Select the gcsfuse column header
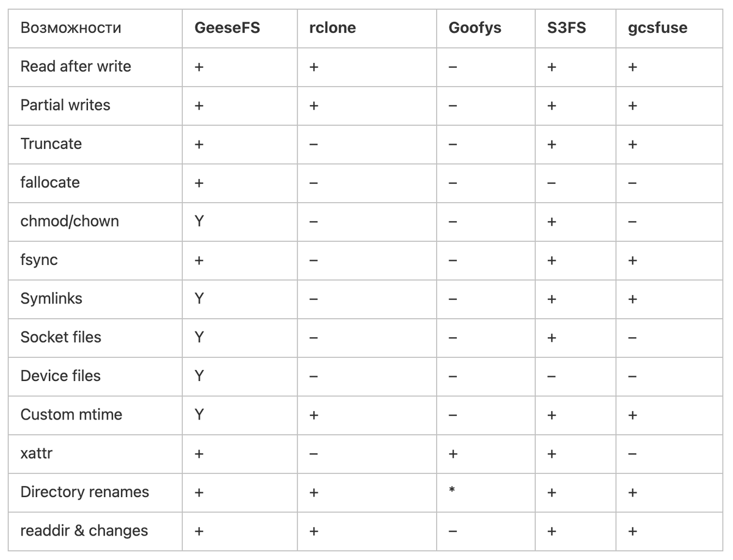The image size is (733, 560). (657, 28)
